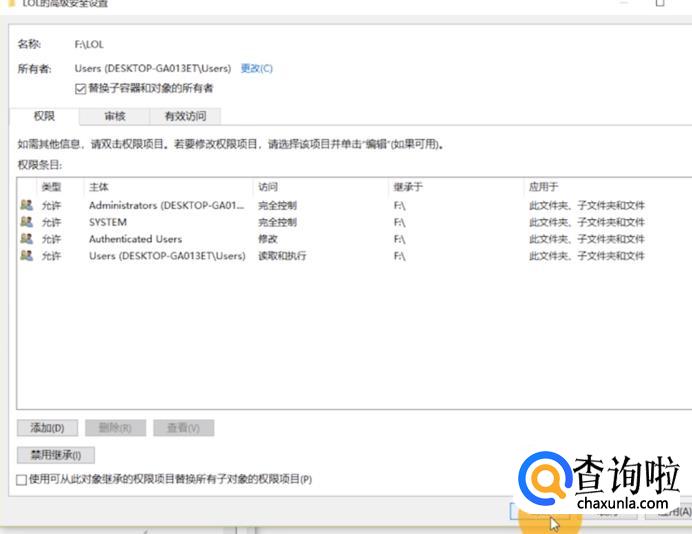This screenshot has width=692, height=534.
Task: Click the user icon beside the SYSTEM entry
Action: (x=26, y=222)
